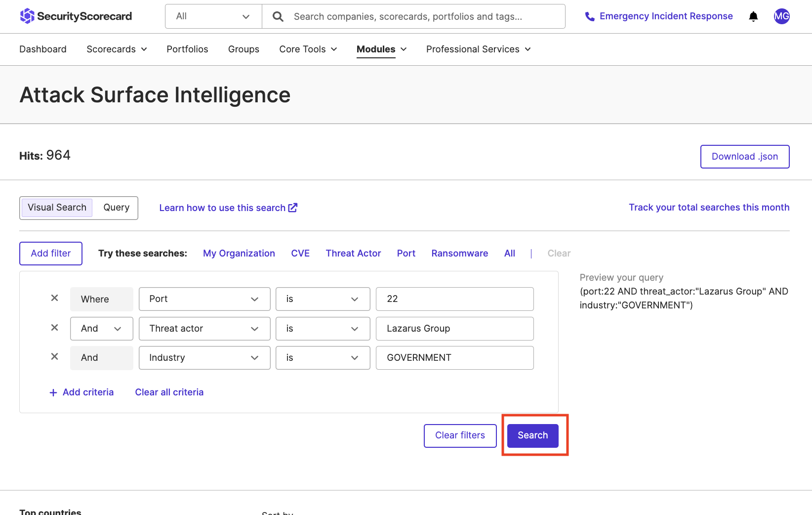Focus the global search companies field
Viewport: 812px width, 515px height.
(x=414, y=16)
